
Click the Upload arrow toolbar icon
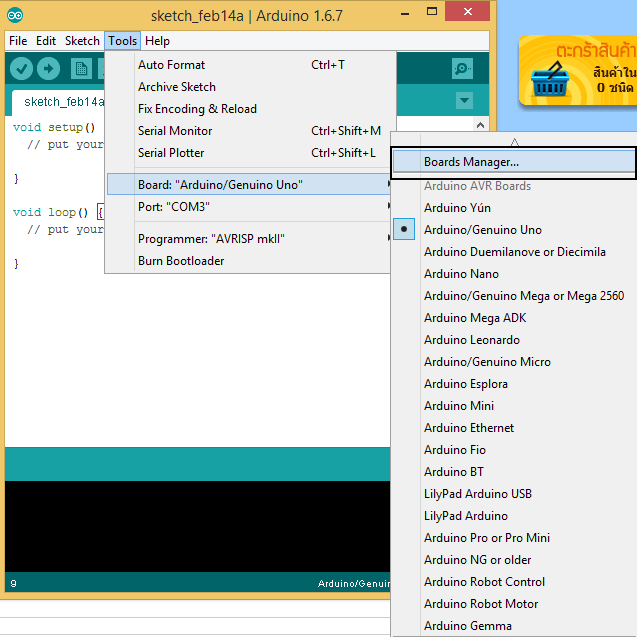click(x=48, y=69)
